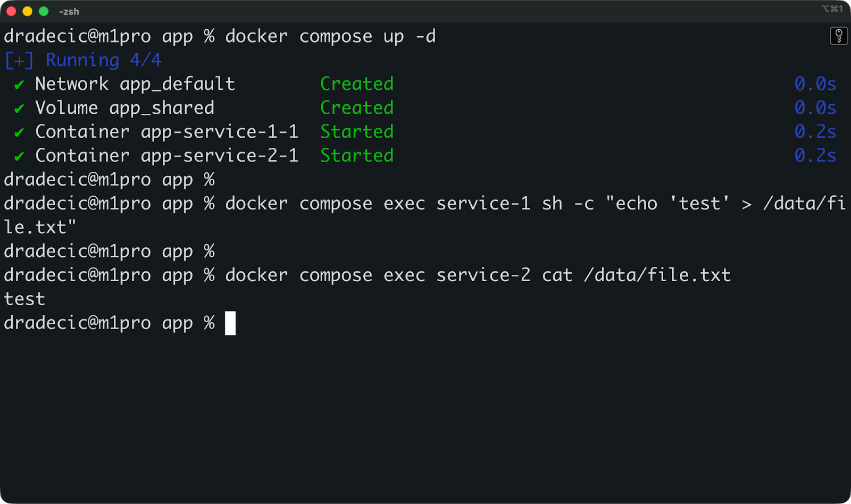
Task: Maximize the window with the green button
Action: (44, 11)
